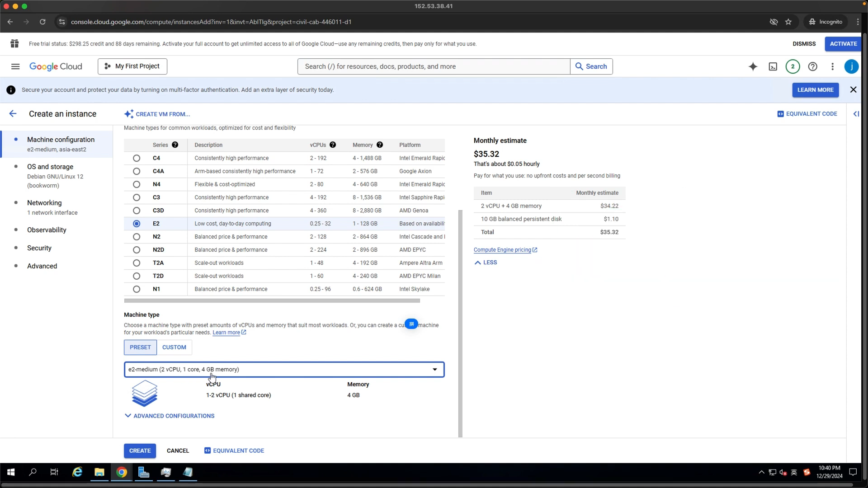
Task: Open the three-dot settings menu in header
Action: [832, 66]
